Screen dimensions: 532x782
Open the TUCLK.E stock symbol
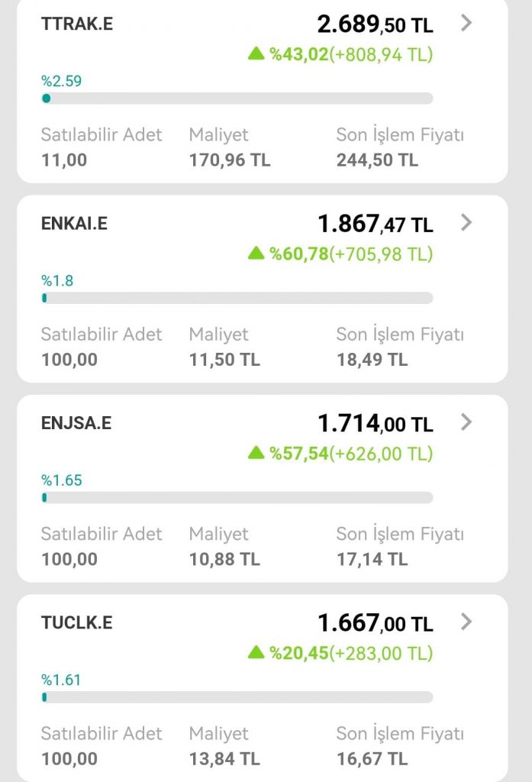pos(76,623)
